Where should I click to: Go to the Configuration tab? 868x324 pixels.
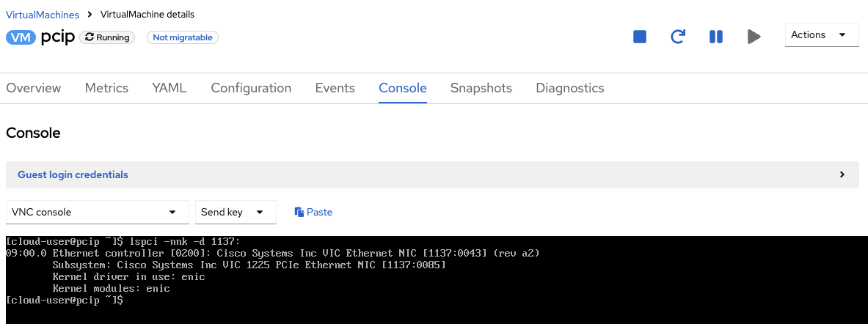click(251, 88)
